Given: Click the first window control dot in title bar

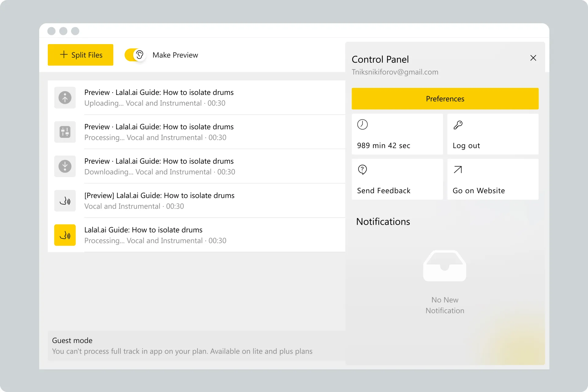Looking at the screenshot, I should point(51,31).
